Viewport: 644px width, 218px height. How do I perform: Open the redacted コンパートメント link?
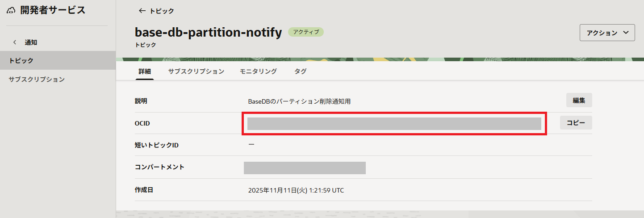point(305,168)
